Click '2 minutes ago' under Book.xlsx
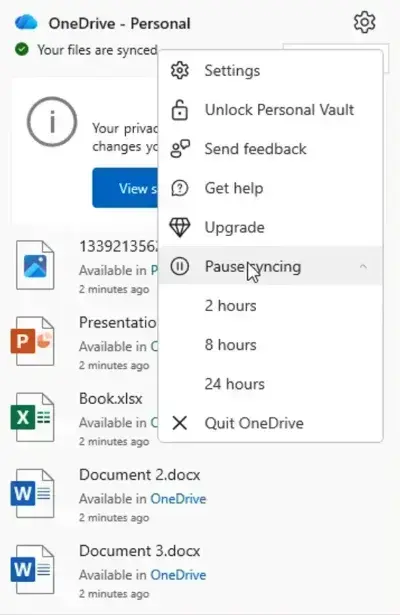The image size is (400, 615). click(114, 442)
